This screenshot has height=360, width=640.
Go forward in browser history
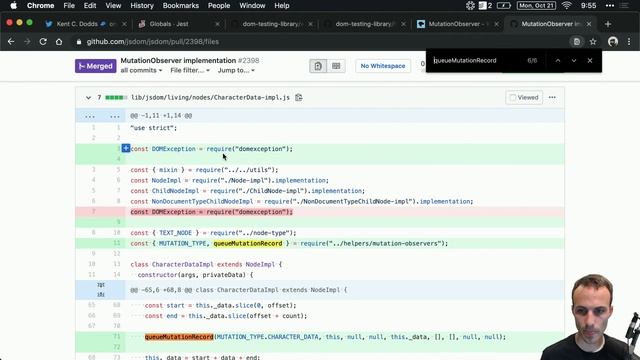(x=27, y=42)
